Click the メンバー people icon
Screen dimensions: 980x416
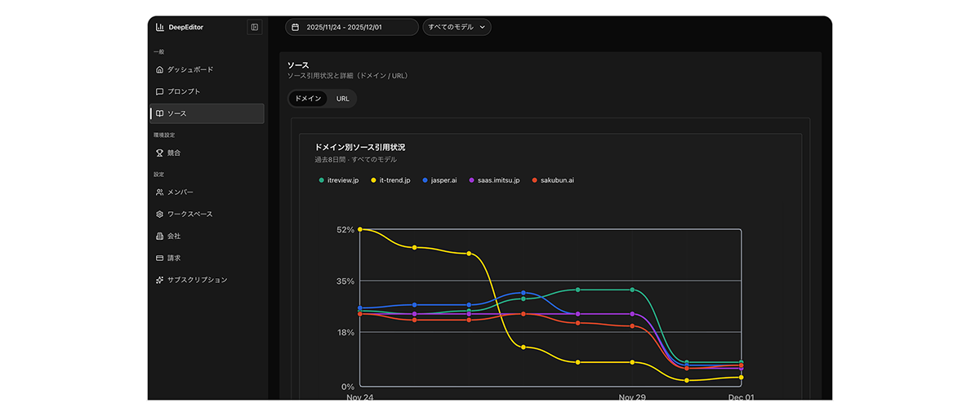click(x=160, y=193)
